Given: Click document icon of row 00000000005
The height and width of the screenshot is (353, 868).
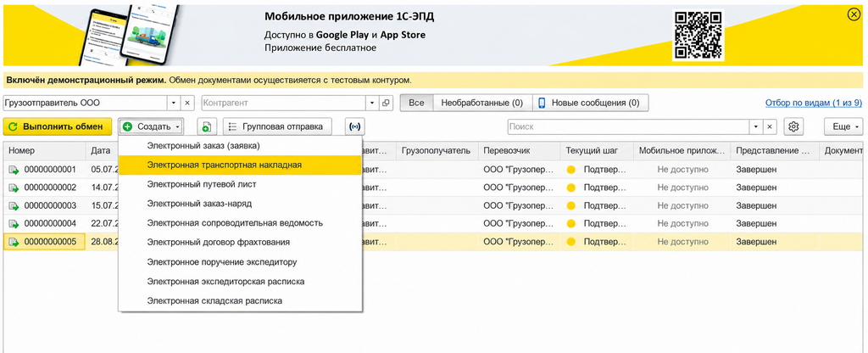Looking at the screenshot, I should [x=14, y=242].
